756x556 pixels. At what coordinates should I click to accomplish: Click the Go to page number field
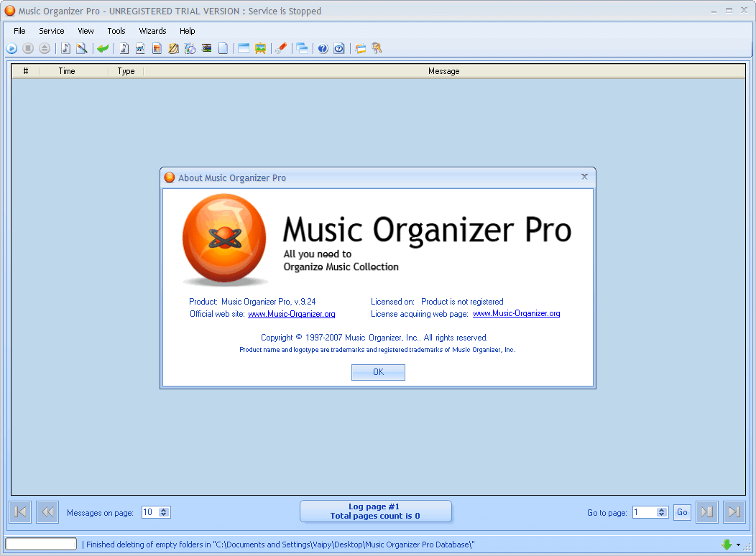pyautogui.click(x=645, y=512)
